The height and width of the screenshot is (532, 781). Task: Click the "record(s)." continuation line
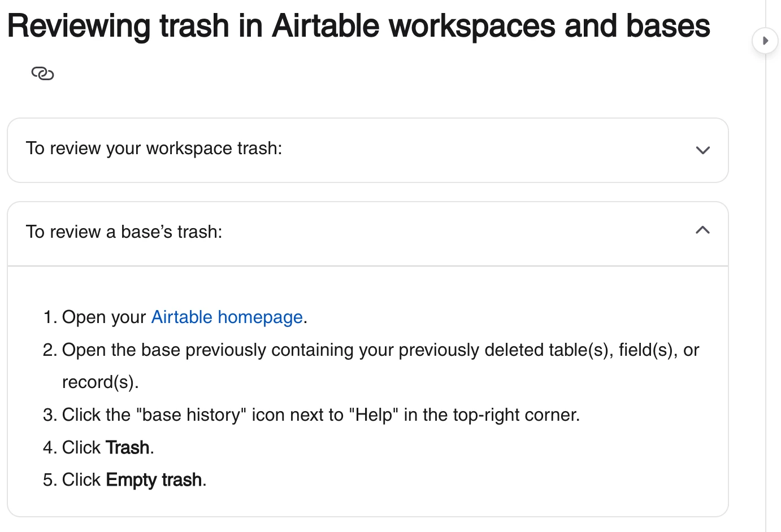pyautogui.click(x=100, y=382)
